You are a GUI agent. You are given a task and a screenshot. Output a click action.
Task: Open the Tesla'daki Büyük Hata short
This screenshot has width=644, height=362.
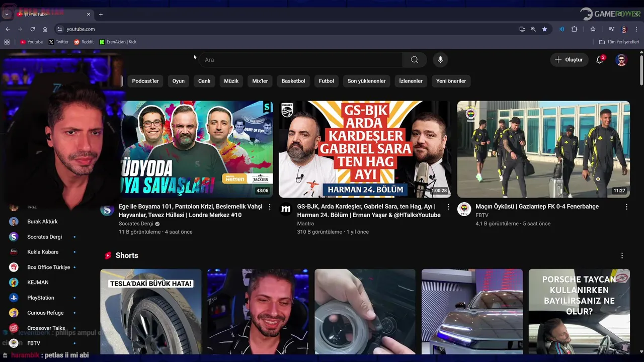[x=151, y=312]
